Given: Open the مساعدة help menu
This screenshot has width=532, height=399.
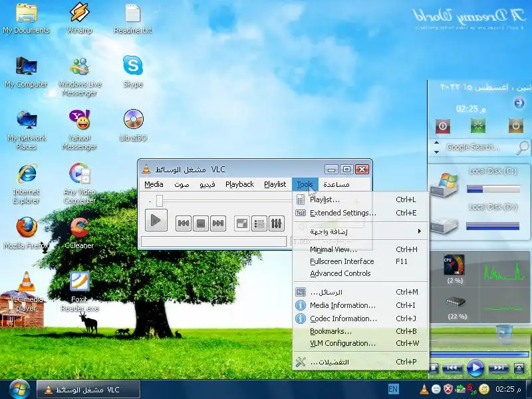Looking at the screenshot, I should click(x=336, y=184).
